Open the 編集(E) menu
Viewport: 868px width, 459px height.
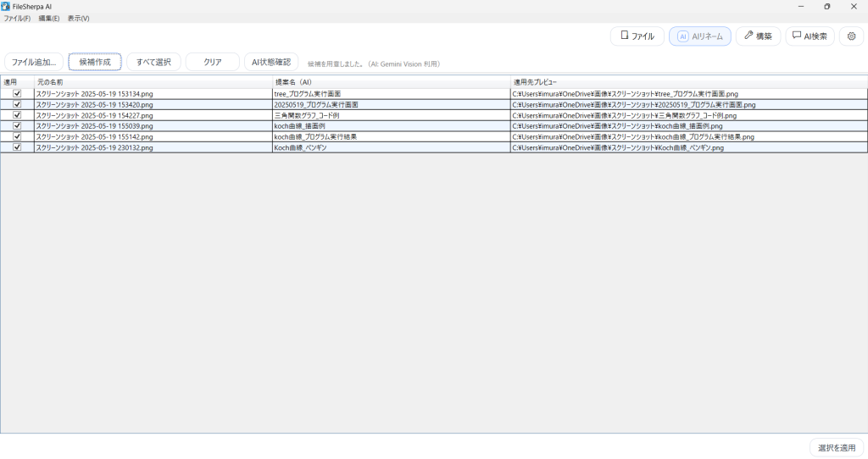[49, 18]
